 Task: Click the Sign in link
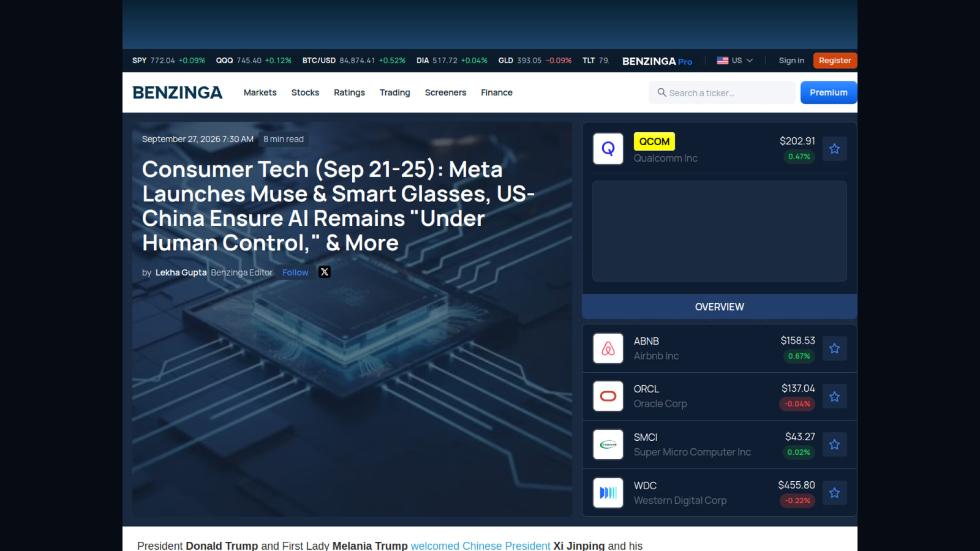(x=791, y=61)
